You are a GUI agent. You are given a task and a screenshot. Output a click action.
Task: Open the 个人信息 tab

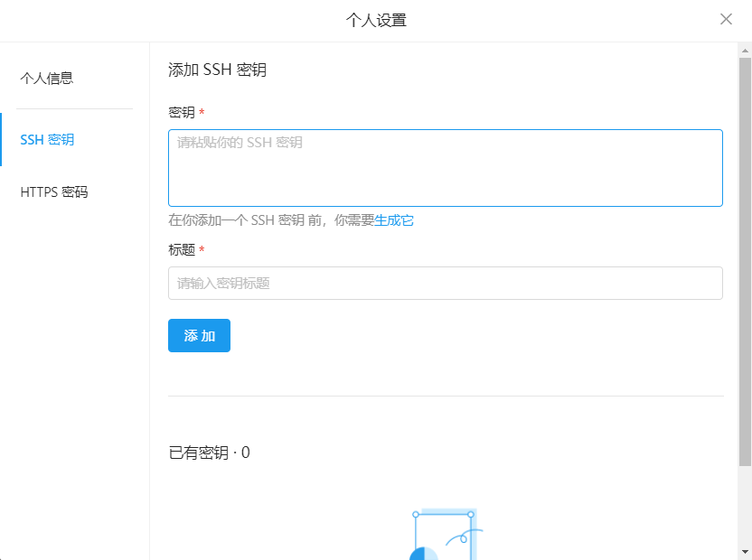pyautogui.click(x=47, y=79)
